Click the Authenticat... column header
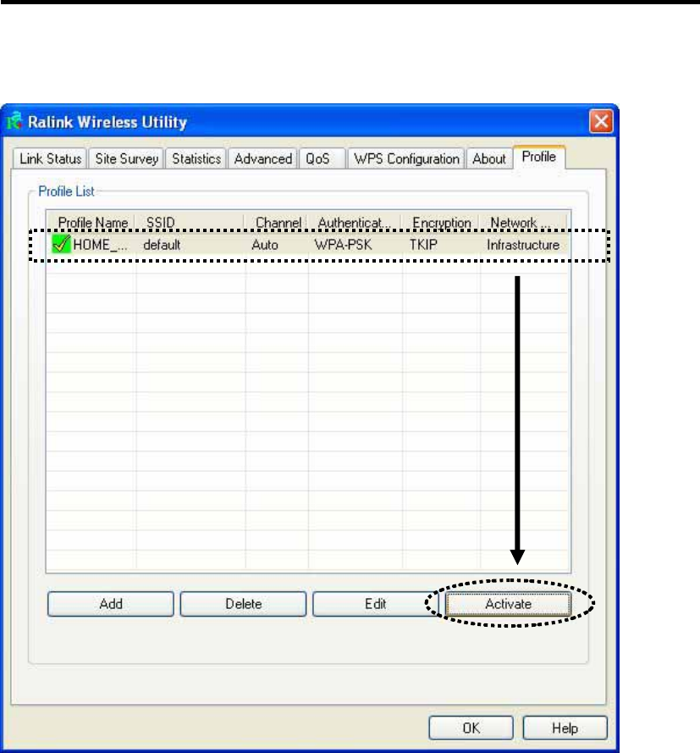This screenshot has height=753, width=700. [x=356, y=223]
